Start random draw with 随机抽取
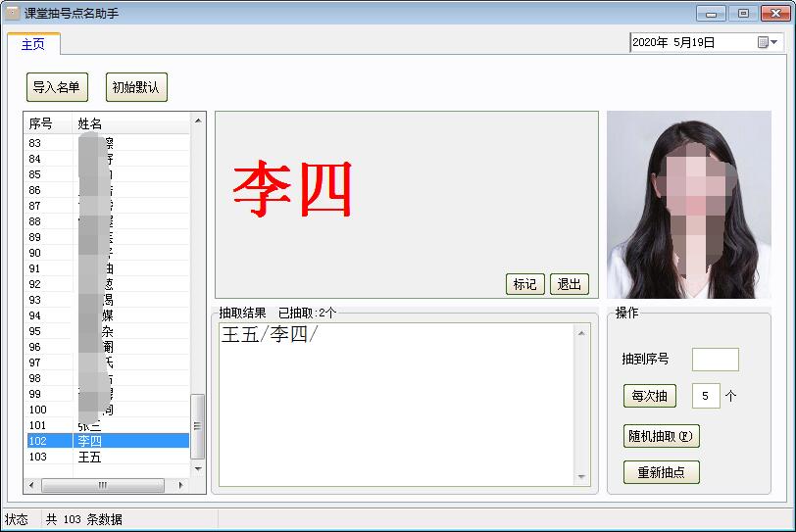 click(661, 436)
